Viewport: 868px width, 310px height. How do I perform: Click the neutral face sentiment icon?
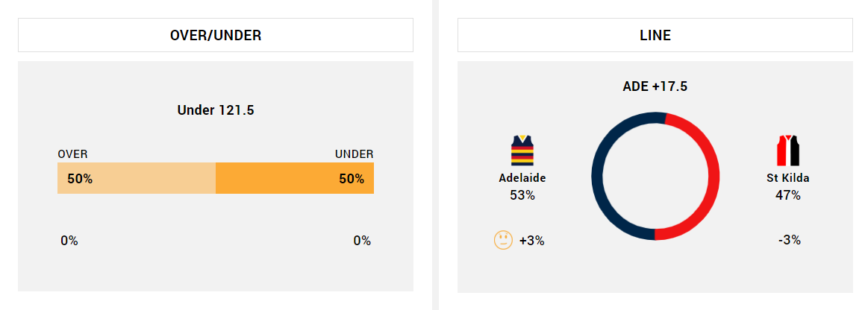point(503,240)
